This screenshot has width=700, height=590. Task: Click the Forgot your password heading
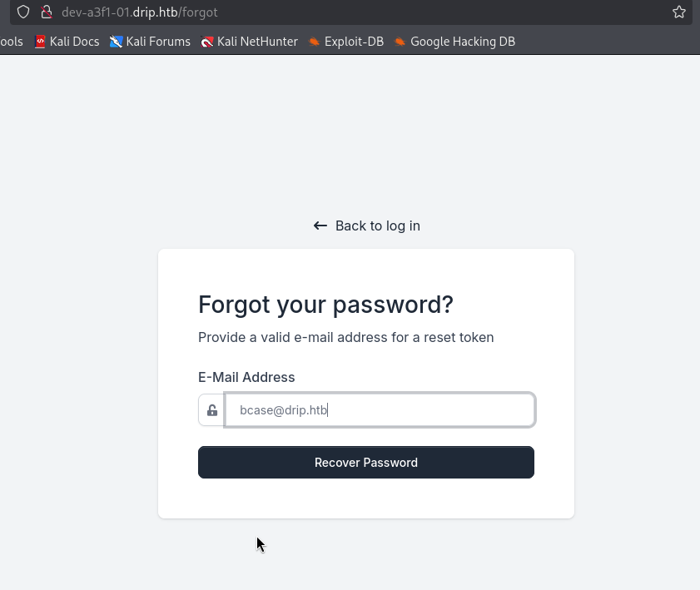[x=325, y=305]
